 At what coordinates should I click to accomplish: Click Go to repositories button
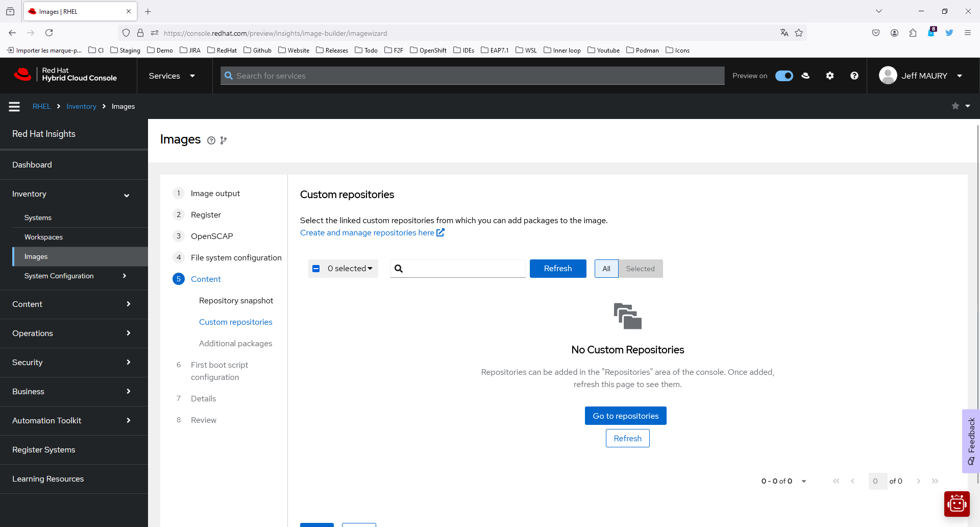[625, 415]
